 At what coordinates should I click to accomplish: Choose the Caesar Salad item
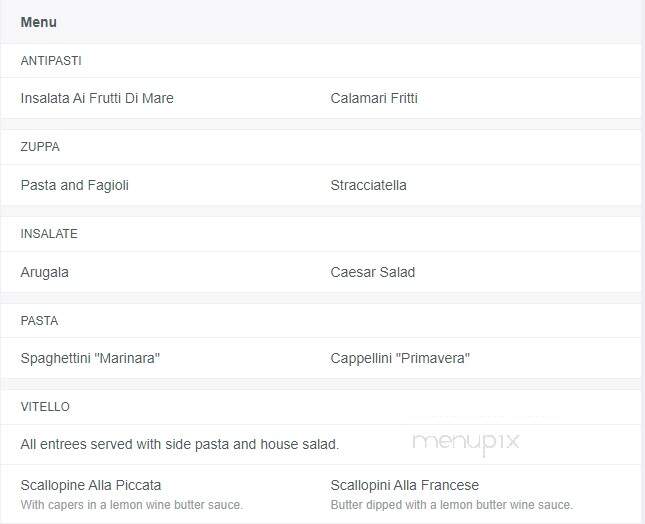coord(373,272)
